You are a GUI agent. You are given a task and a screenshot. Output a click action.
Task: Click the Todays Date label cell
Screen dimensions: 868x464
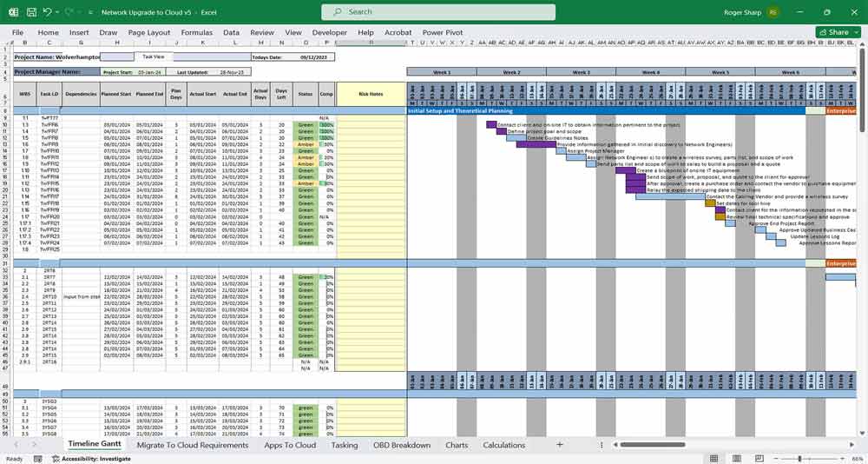[x=267, y=57]
